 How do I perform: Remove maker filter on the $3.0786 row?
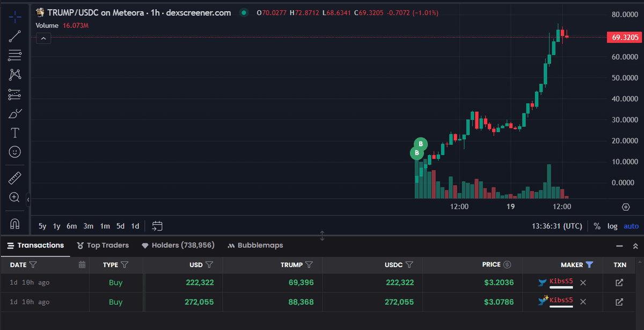(x=583, y=302)
